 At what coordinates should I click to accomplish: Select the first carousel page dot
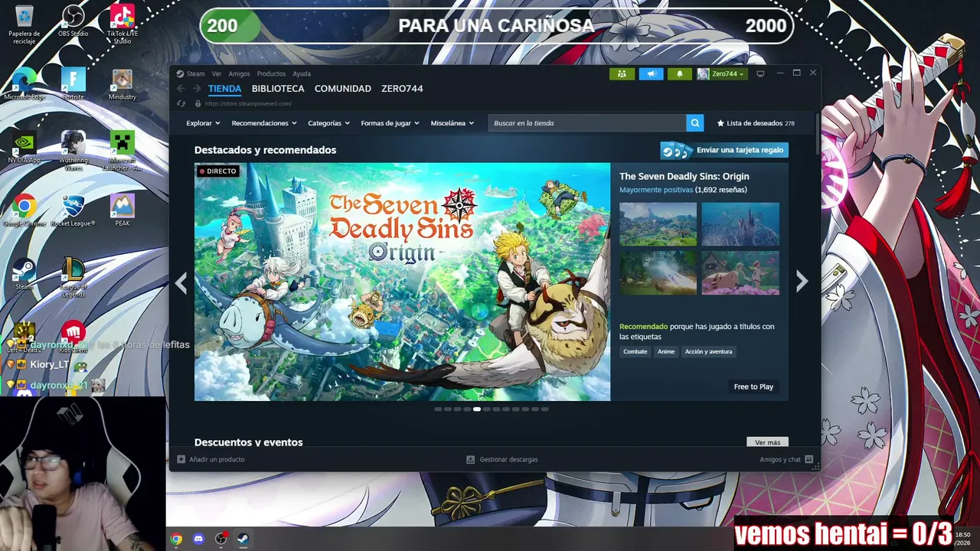[438, 409]
